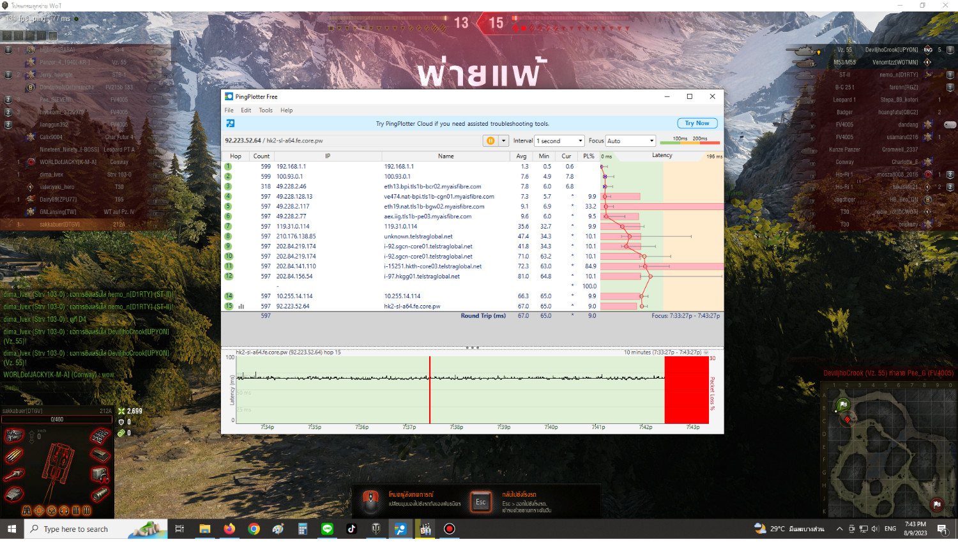The image size is (958, 560).
Task: Click the radio module icon in damage panel
Action: click(x=100, y=475)
